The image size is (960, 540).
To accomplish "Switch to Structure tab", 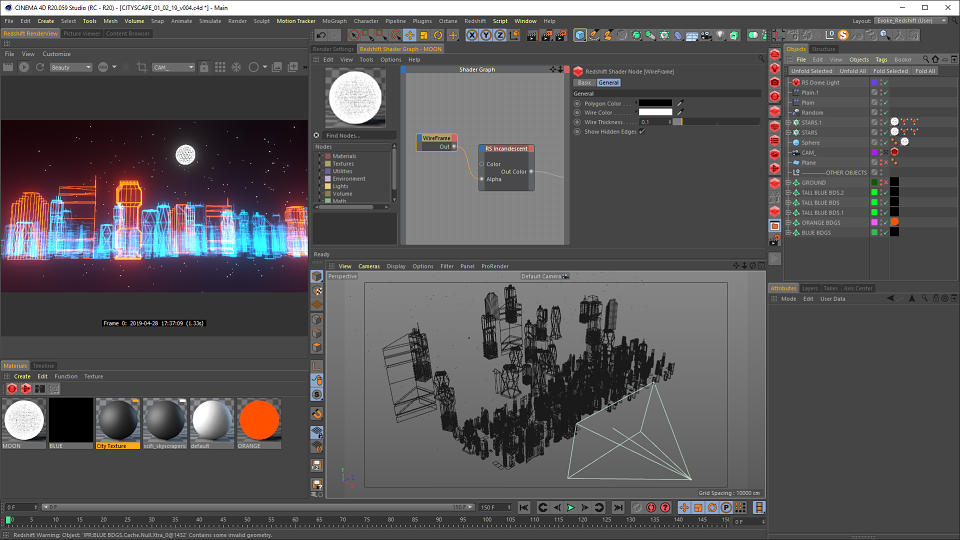I will coord(823,49).
